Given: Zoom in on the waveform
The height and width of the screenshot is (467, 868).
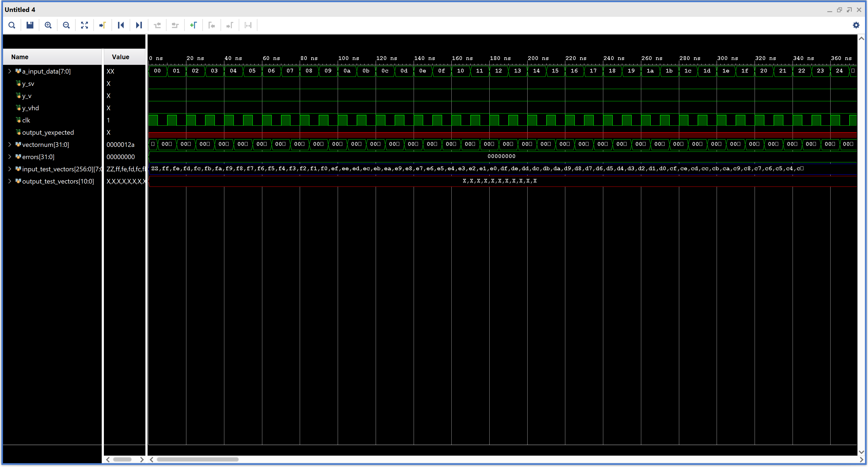Looking at the screenshot, I should [x=48, y=25].
